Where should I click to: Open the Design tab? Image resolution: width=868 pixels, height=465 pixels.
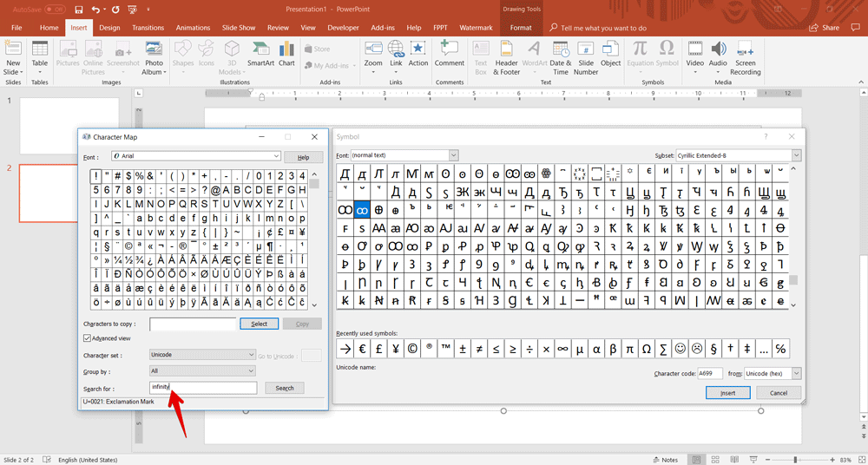tap(109, 28)
